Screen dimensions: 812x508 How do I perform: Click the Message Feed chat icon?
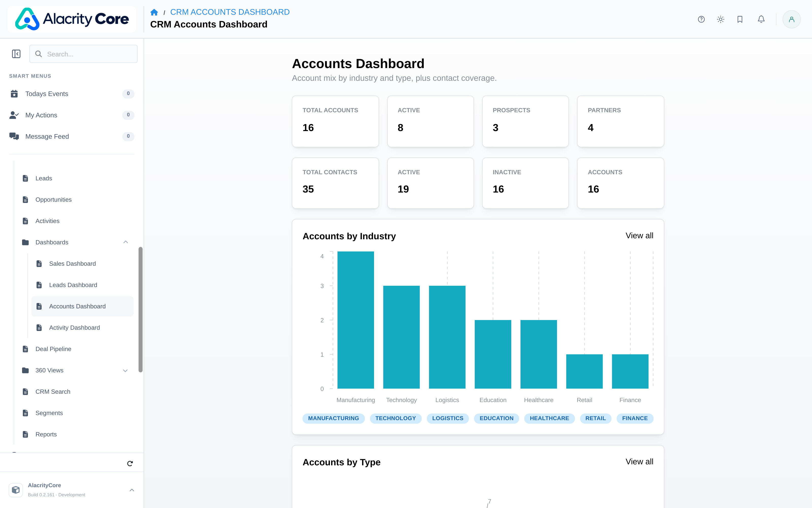[14, 136]
